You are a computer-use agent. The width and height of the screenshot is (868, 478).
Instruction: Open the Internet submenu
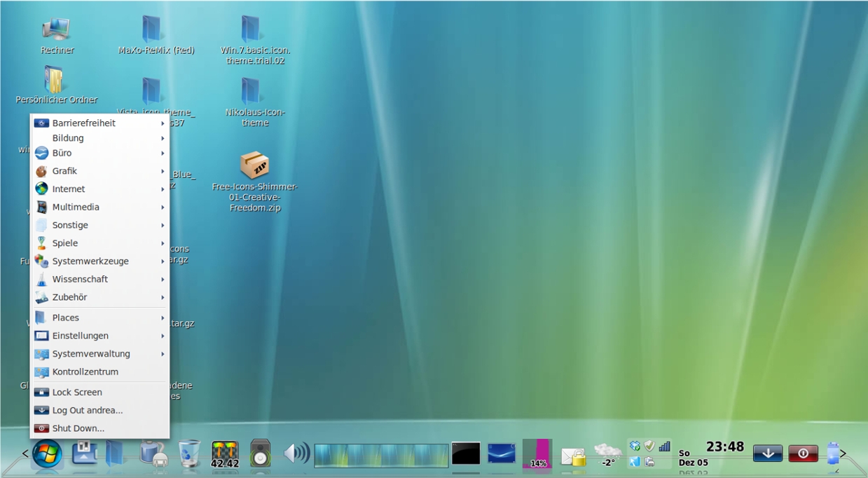[x=99, y=189]
